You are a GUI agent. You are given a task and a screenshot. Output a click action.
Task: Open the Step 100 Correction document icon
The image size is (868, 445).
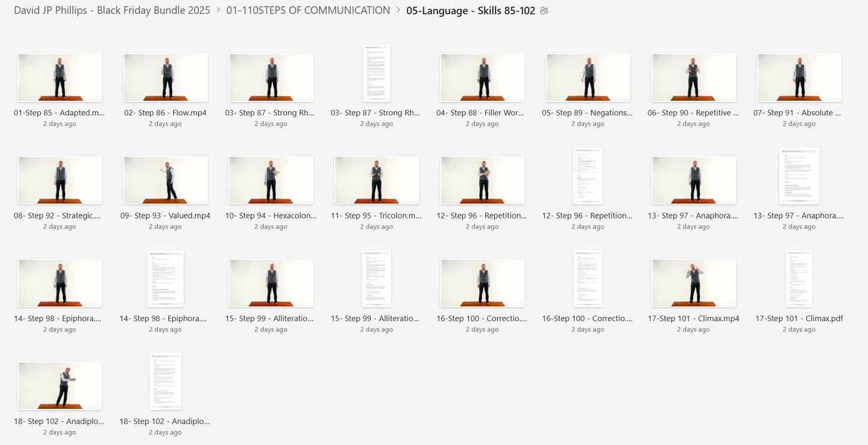[587, 279]
